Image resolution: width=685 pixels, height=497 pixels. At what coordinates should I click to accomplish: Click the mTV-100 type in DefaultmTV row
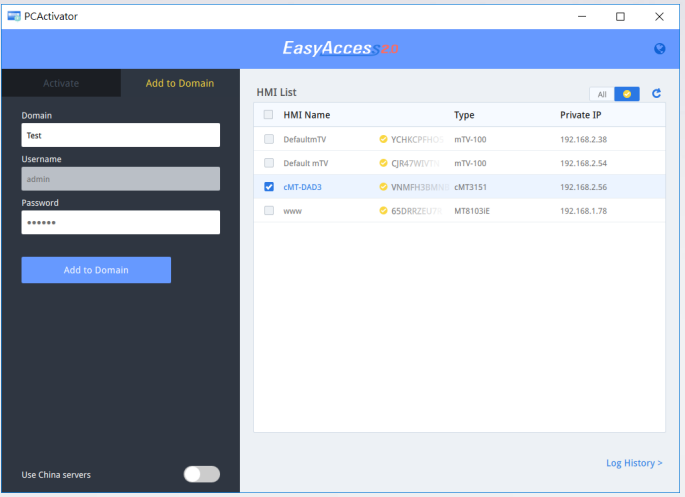tap(470, 139)
